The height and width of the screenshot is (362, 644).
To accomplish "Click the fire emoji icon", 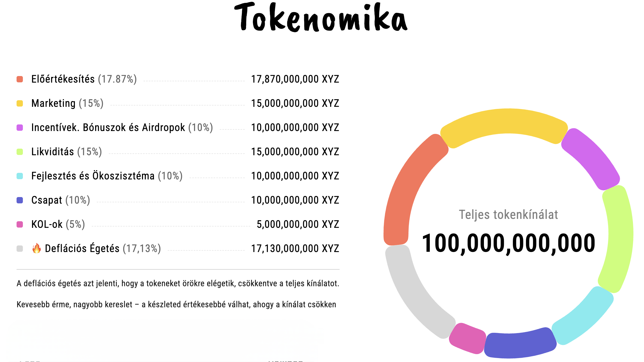I will 37,248.
